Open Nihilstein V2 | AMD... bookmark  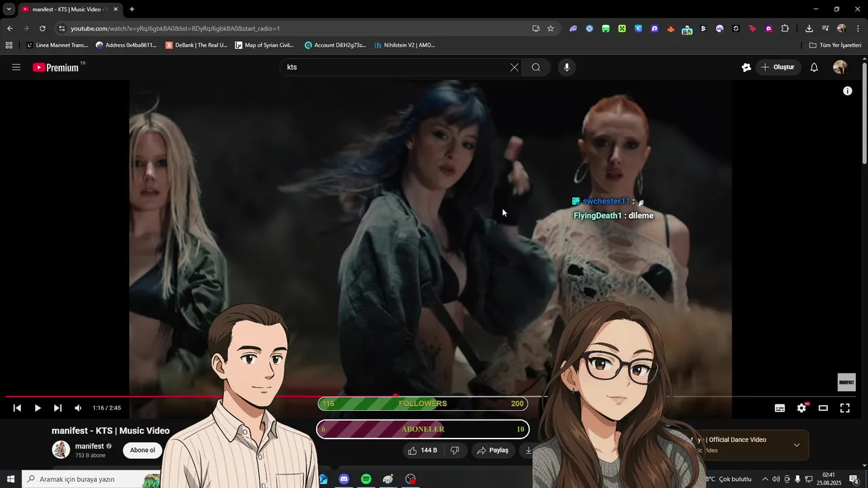click(x=404, y=45)
